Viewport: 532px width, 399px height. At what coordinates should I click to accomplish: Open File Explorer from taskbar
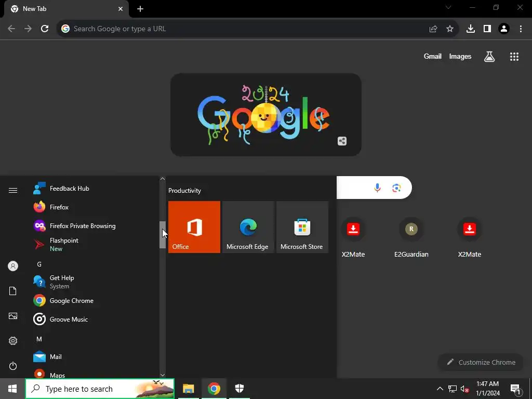point(188,389)
